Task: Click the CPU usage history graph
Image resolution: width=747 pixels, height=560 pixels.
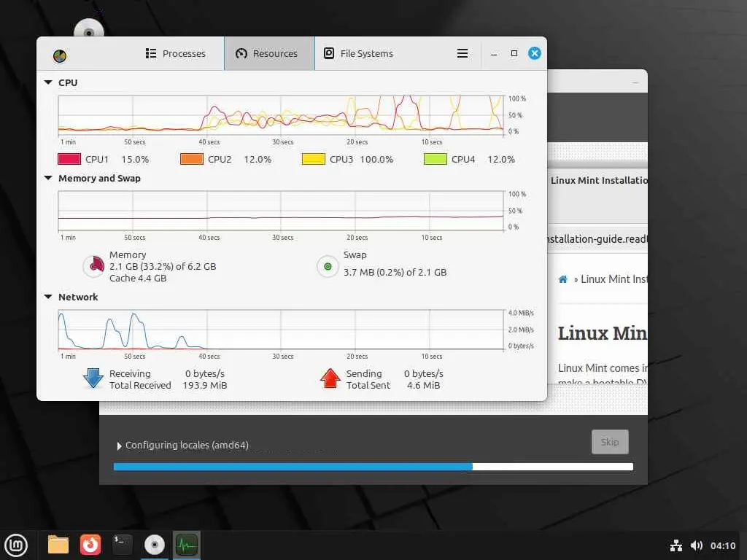Action: pos(281,116)
